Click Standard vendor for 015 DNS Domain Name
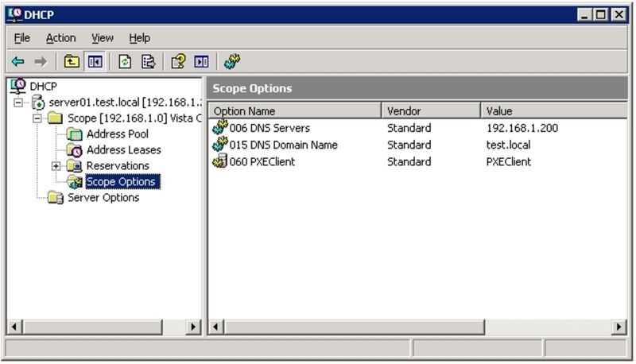This screenshot has width=636, height=364. click(x=409, y=145)
